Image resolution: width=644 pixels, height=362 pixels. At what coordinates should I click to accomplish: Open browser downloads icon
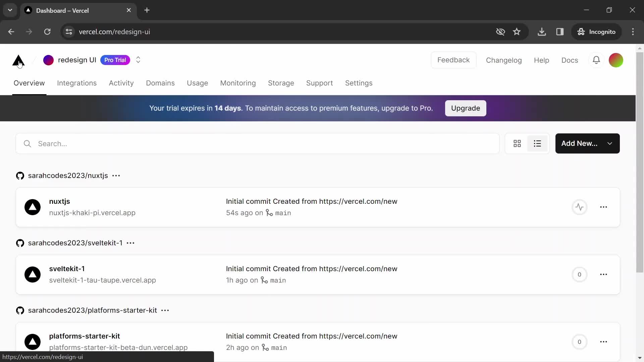[x=542, y=32]
